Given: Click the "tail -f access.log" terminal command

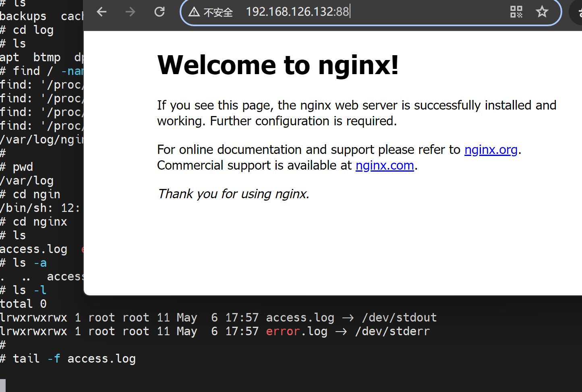Looking at the screenshot, I should pos(74,359).
